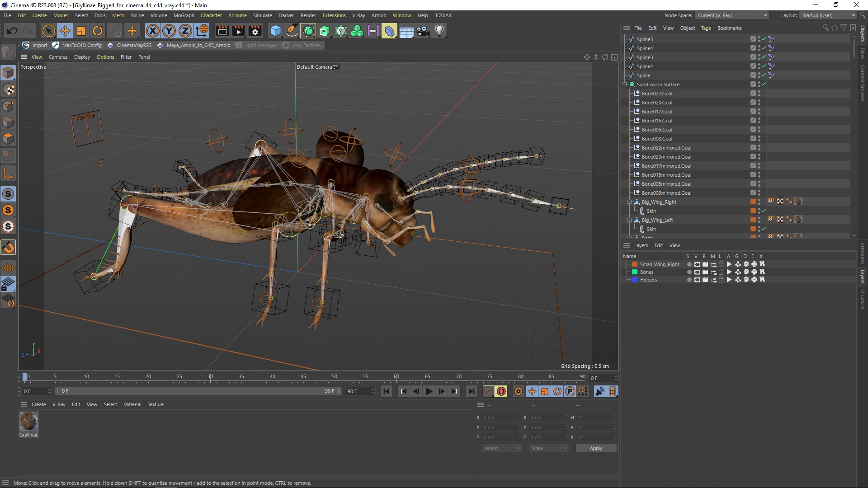The image size is (868, 488).
Task: Activate the Move tool in top toolbar
Action: coord(65,31)
